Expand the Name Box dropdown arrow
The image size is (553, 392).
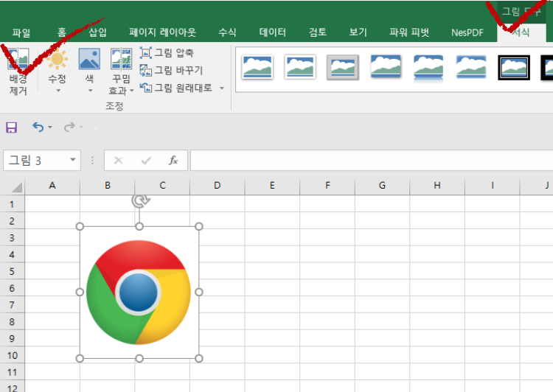pos(73,160)
